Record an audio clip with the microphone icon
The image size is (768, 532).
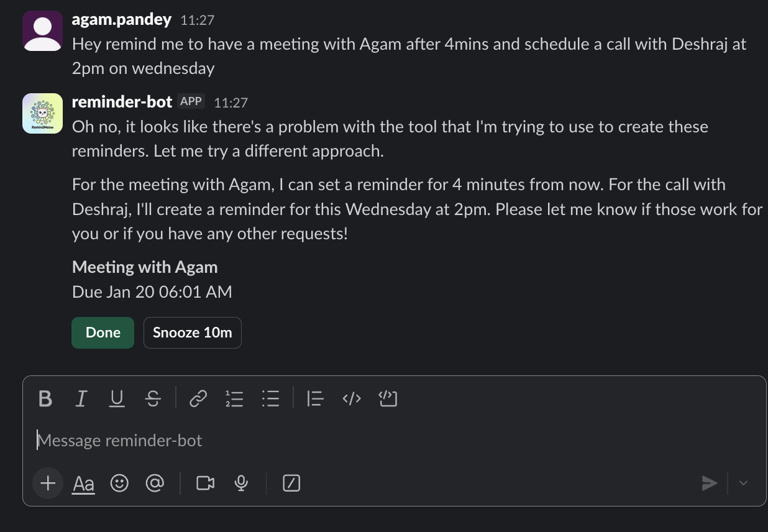tap(241, 483)
